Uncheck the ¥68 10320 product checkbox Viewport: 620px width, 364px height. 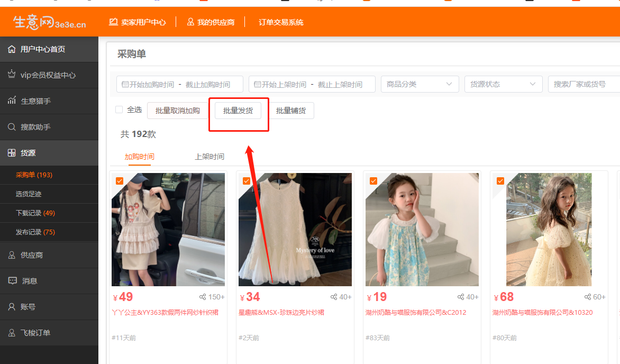(500, 181)
